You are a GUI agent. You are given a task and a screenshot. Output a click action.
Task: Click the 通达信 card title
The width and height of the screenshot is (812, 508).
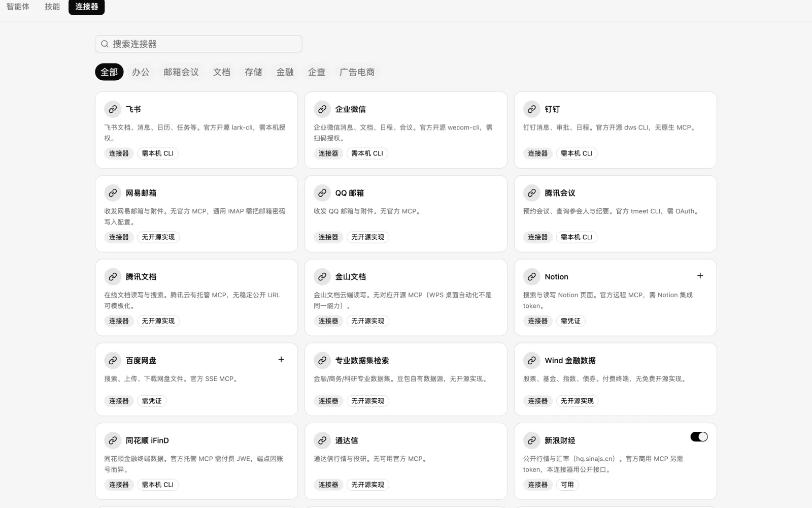coord(347,440)
